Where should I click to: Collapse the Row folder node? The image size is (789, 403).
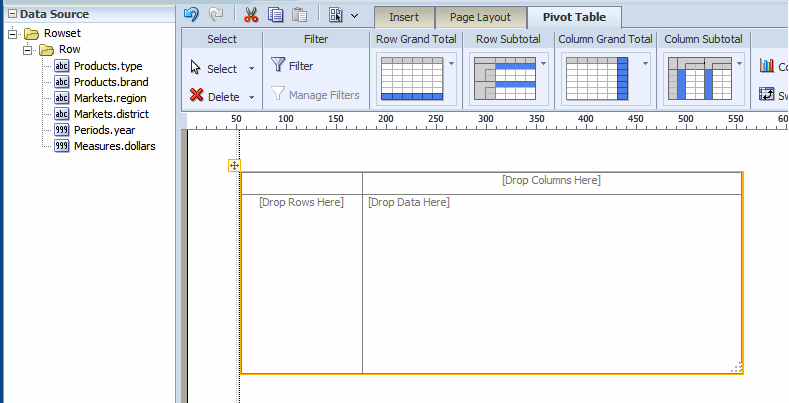point(28,50)
